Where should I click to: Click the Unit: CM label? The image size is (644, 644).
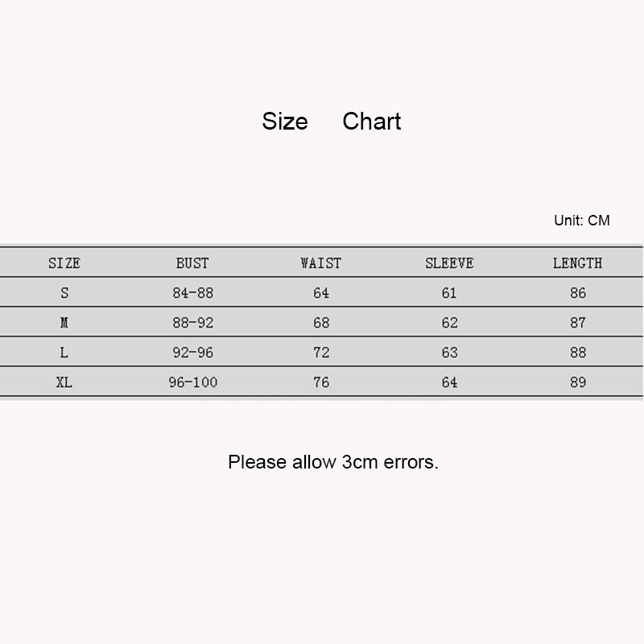point(581,220)
